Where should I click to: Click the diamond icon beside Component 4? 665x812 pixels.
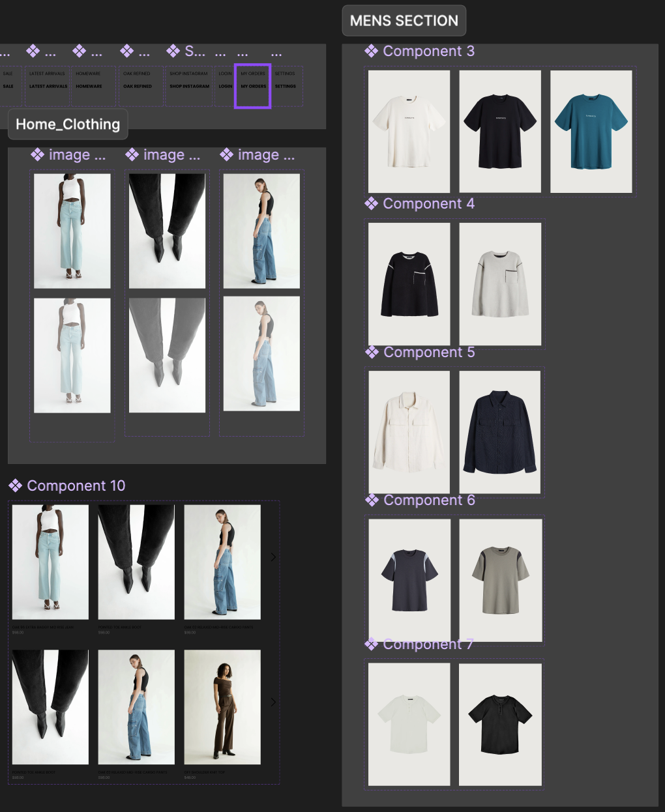372,203
